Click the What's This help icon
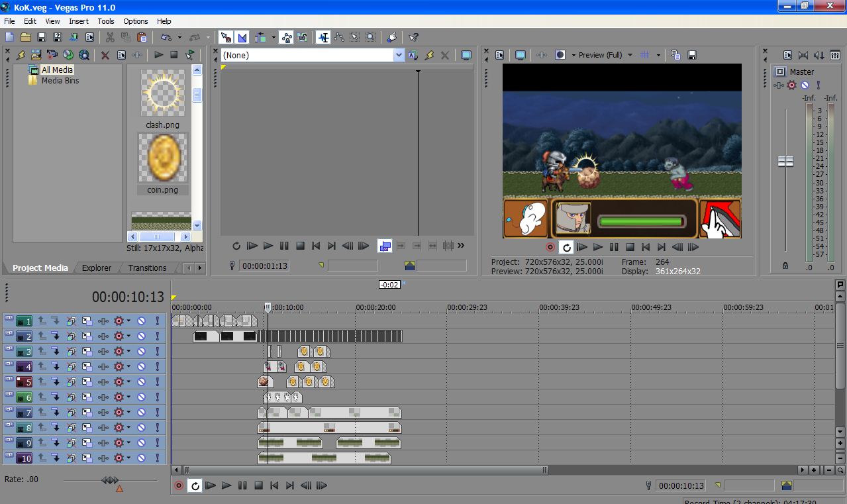Image resolution: width=847 pixels, height=504 pixels. pos(414,37)
